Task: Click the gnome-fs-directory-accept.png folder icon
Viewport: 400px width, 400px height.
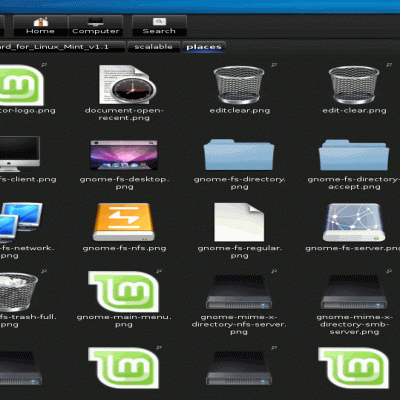Action: coord(354,155)
